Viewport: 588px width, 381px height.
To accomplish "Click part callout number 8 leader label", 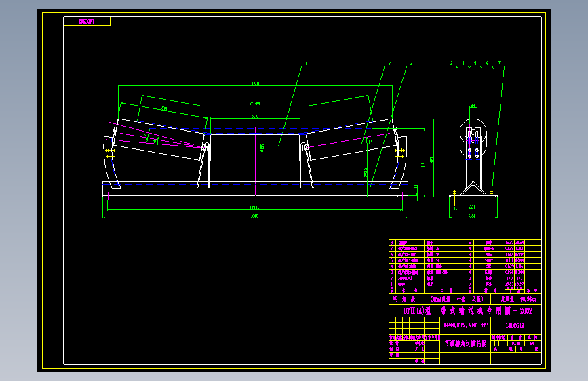I will point(389,63).
